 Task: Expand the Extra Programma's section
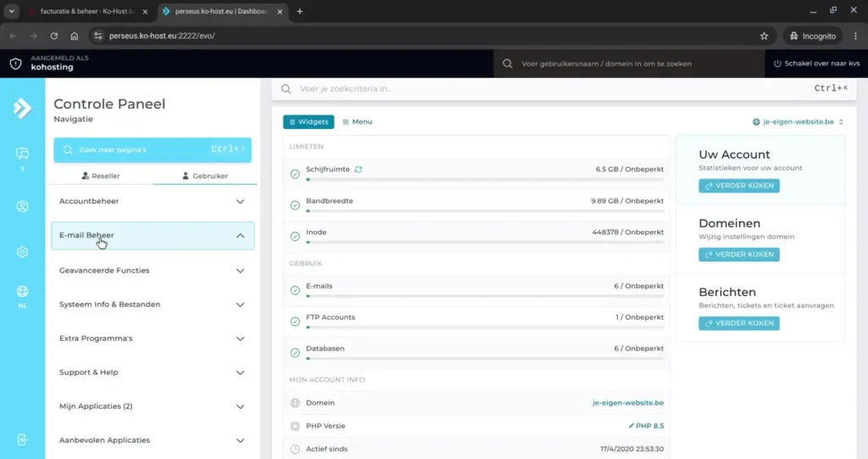[153, 339]
